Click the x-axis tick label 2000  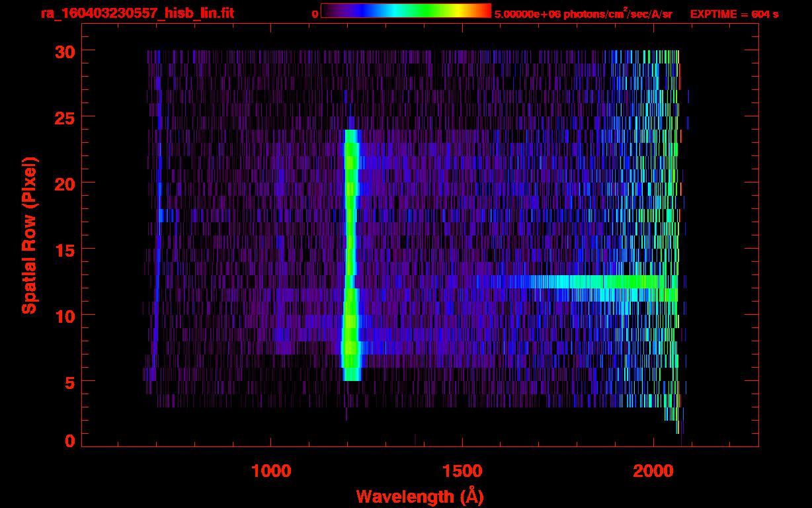point(653,471)
